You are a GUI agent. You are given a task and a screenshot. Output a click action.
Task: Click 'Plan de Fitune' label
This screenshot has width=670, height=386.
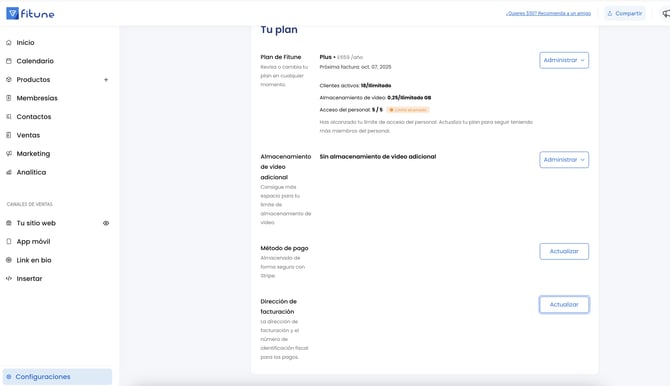click(281, 57)
